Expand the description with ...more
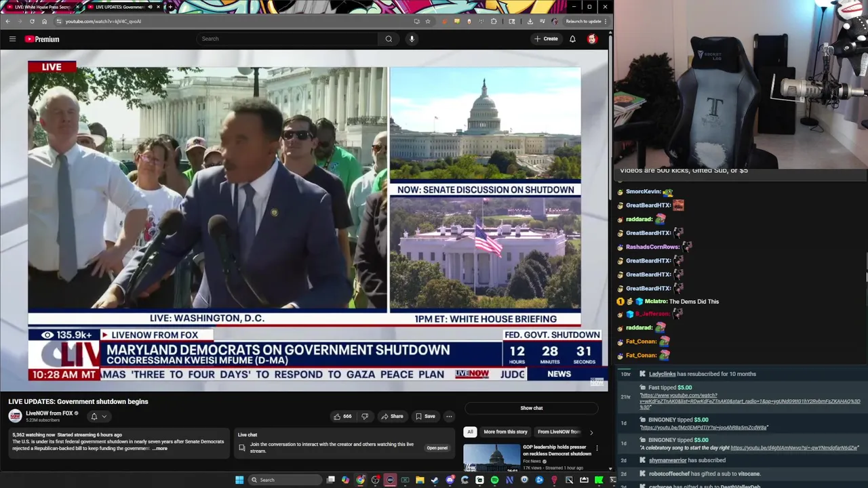This screenshot has width=868, height=488. coord(159,448)
